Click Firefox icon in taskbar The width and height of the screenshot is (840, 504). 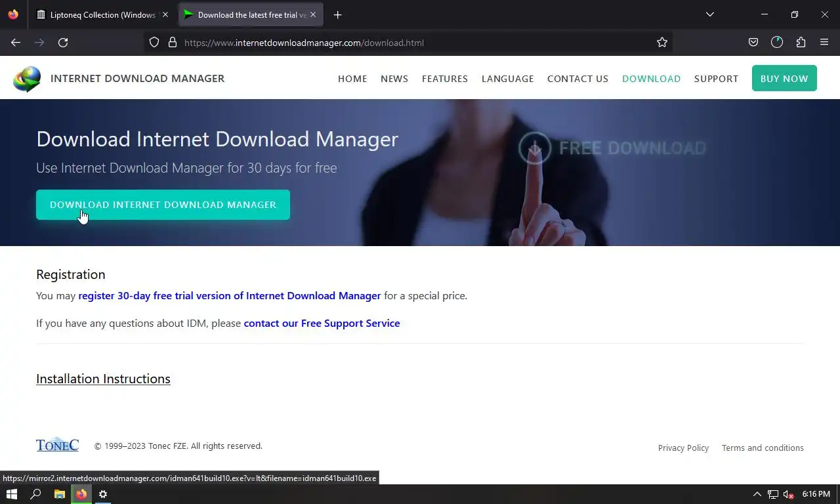[x=81, y=494]
